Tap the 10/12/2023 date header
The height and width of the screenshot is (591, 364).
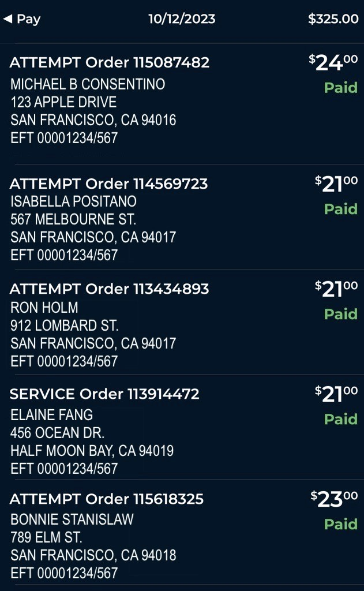tap(182, 19)
